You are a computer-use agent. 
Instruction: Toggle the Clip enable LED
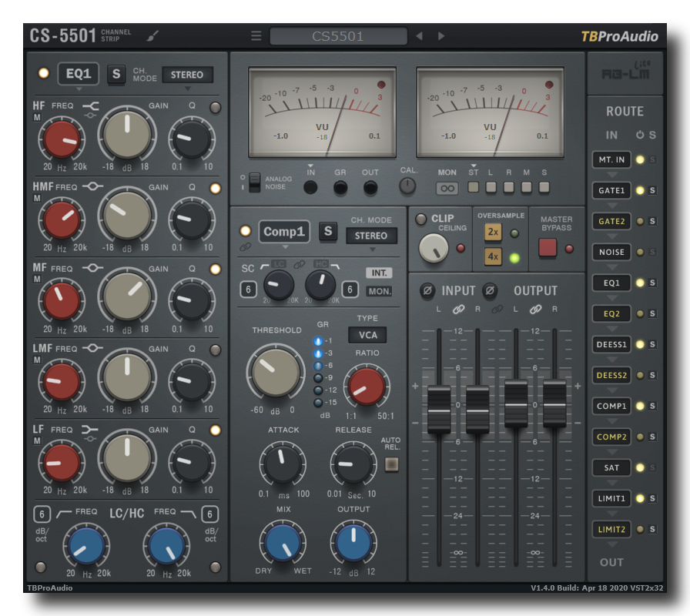pyautogui.click(x=421, y=219)
